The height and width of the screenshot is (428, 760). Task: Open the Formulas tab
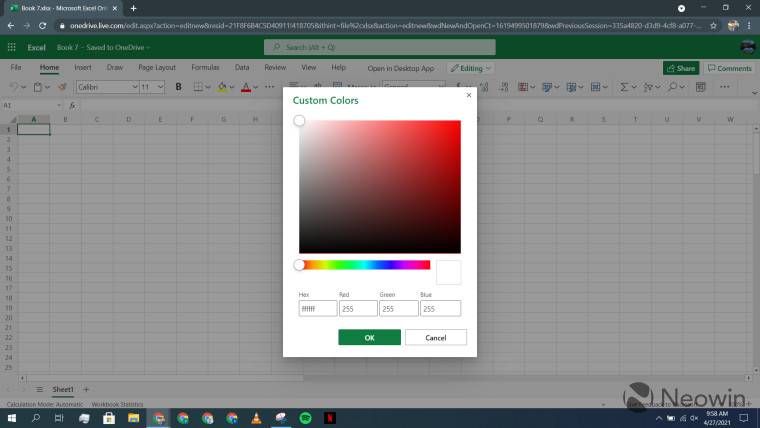(205, 67)
